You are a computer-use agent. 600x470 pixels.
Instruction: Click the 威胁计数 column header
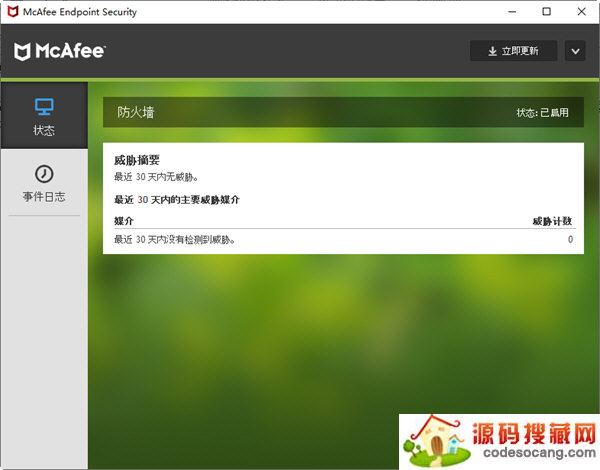pos(552,221)
